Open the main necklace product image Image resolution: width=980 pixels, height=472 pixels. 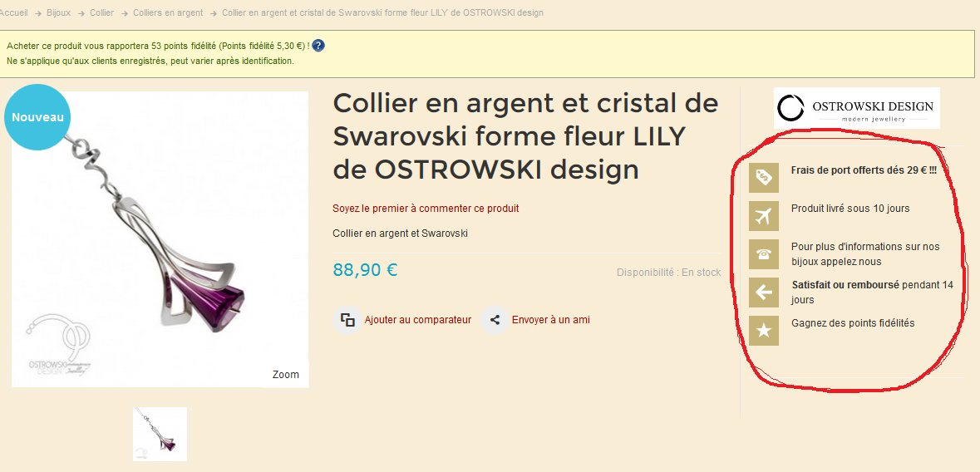(x=160, y=239)
